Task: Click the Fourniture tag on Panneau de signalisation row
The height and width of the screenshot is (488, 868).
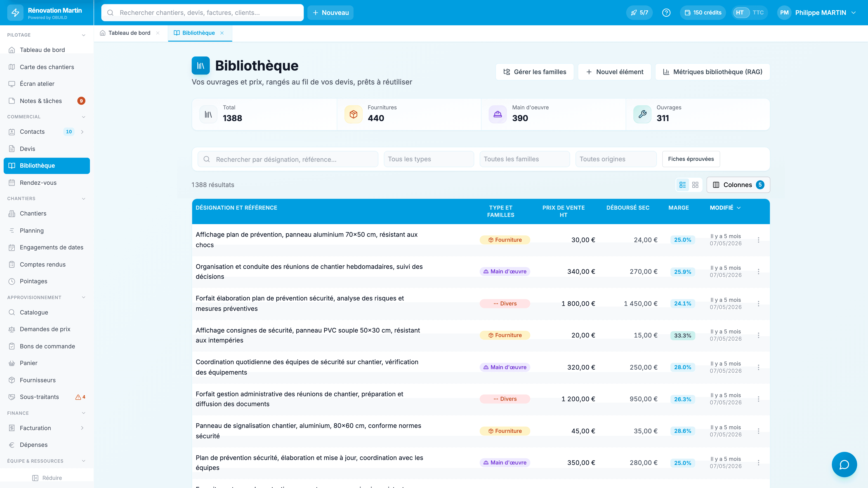Action: click(505, 431)
